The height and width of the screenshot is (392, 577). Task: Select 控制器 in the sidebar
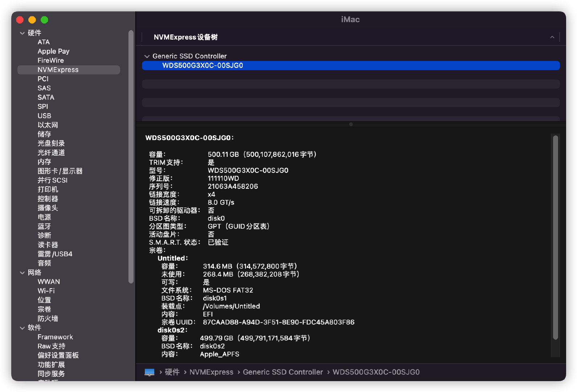[x=48, y=199]
